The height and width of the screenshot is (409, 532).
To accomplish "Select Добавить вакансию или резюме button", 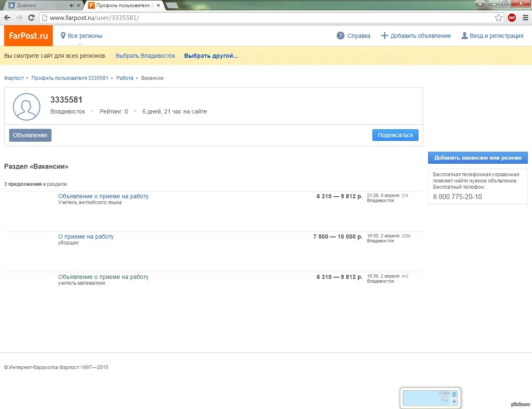I will (x=478, y=158).
